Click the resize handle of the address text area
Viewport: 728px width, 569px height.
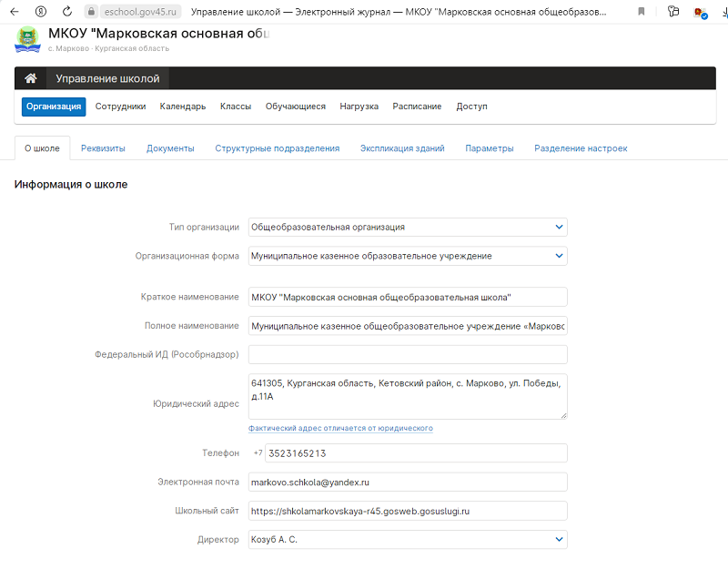[563, 415]
